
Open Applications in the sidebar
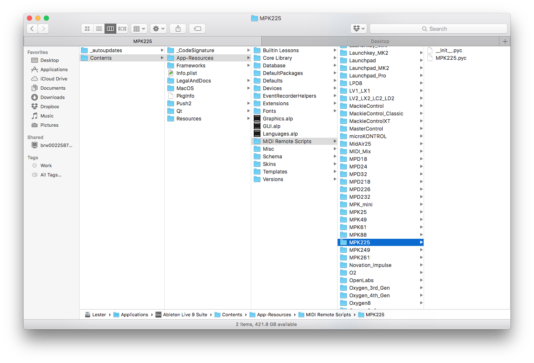pos(54,69)
